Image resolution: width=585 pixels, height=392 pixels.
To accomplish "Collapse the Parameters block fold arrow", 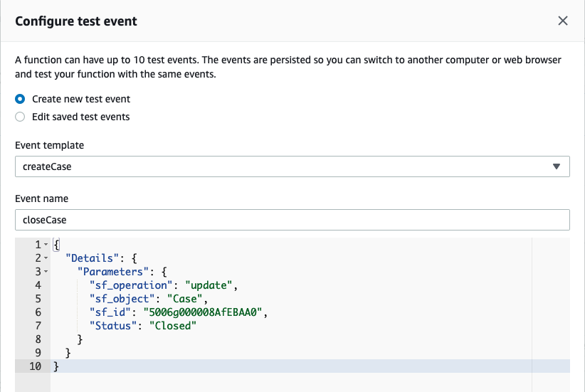I will [46, 271].
